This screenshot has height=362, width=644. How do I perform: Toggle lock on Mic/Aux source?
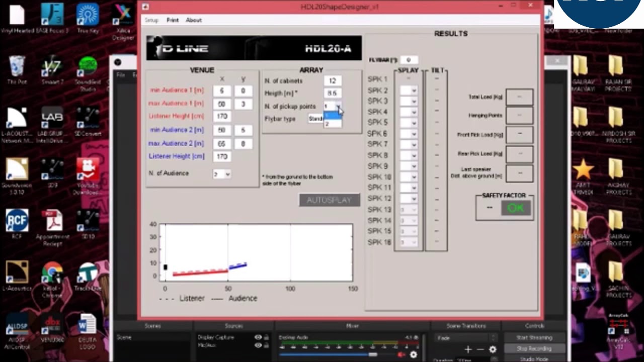[x=266, y=345]
